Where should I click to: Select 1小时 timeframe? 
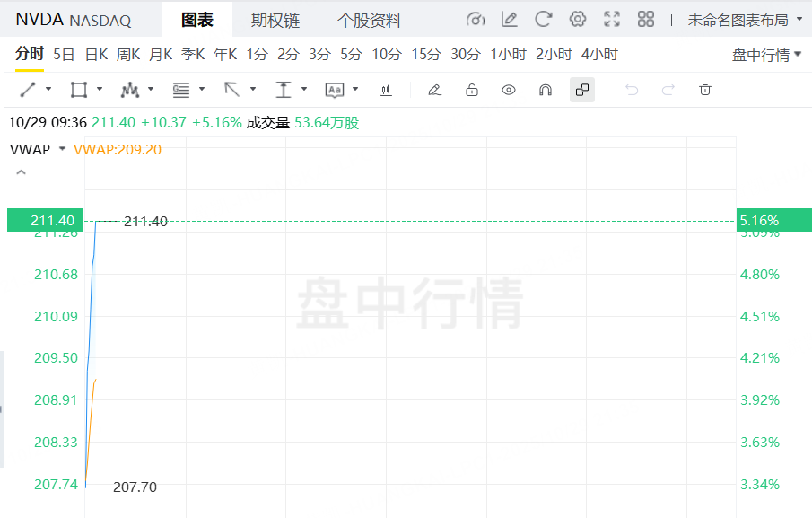(509, 54)
